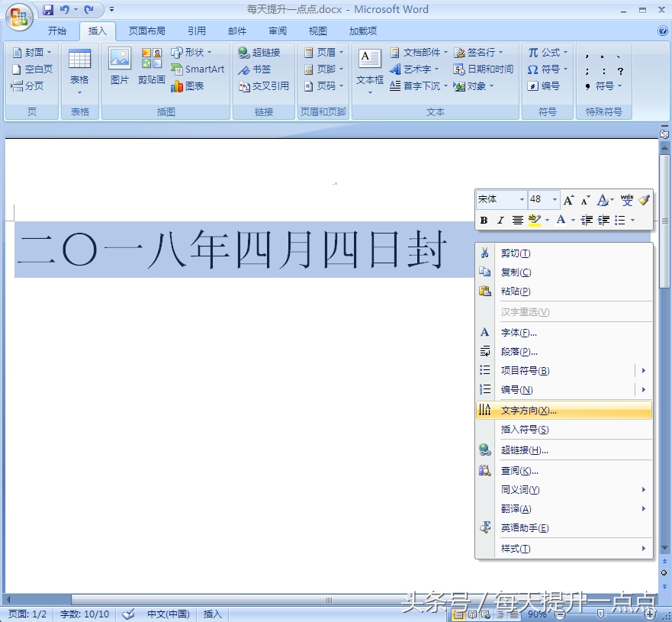The height and width of the screenshot is (622, 672).
Task: Toggle italic in the mini toolbar
Action: pyautogui.click(x=500, y=221)
